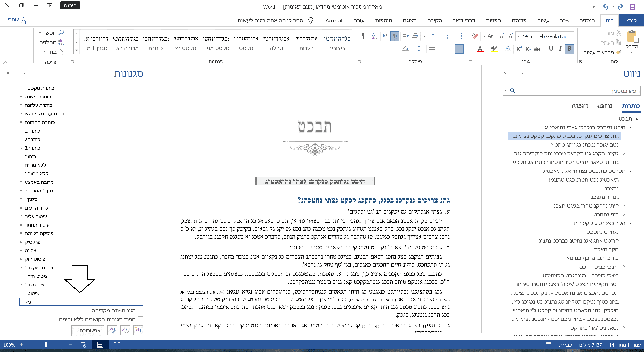Open the הוספה ribbon tab
Image resolution: width=644 pixels, height=352 pixels.
[587, 20]
